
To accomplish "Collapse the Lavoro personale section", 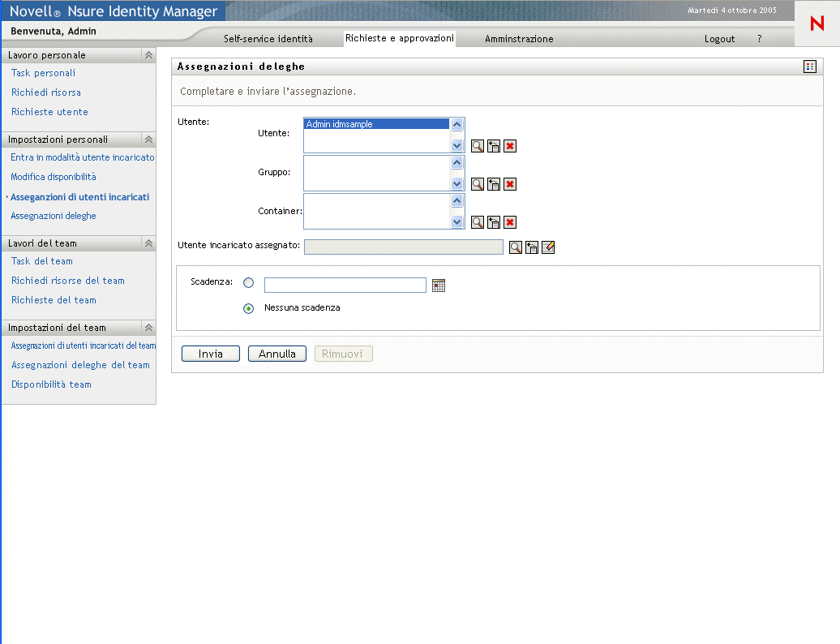I will pyautogui.click(x=148, y=55).
